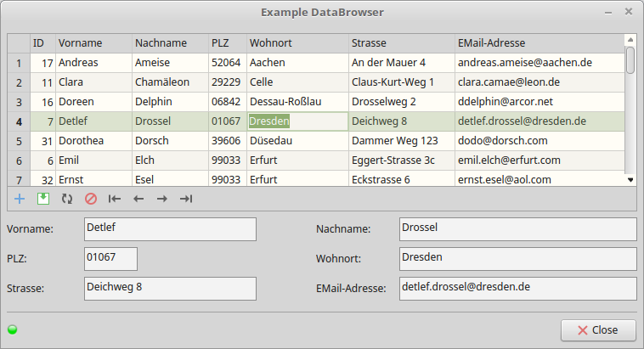Go to the previous record
Screen dimensions: 644x349
click(138, 199)
